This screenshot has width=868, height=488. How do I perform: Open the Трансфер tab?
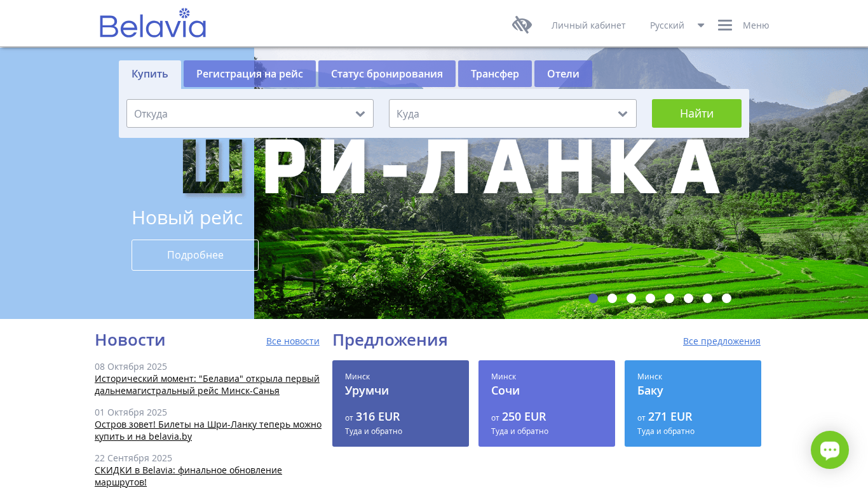tap(495, 74)
